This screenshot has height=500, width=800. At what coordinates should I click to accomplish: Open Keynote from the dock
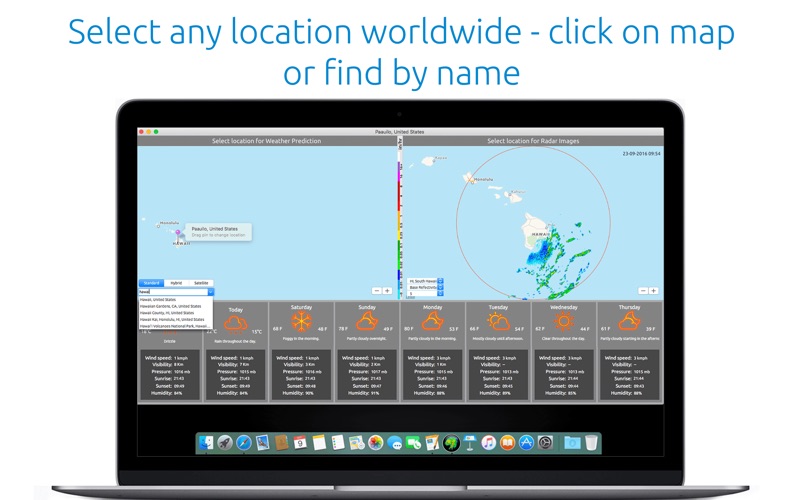pyautogui.click(x=469, y=442)
